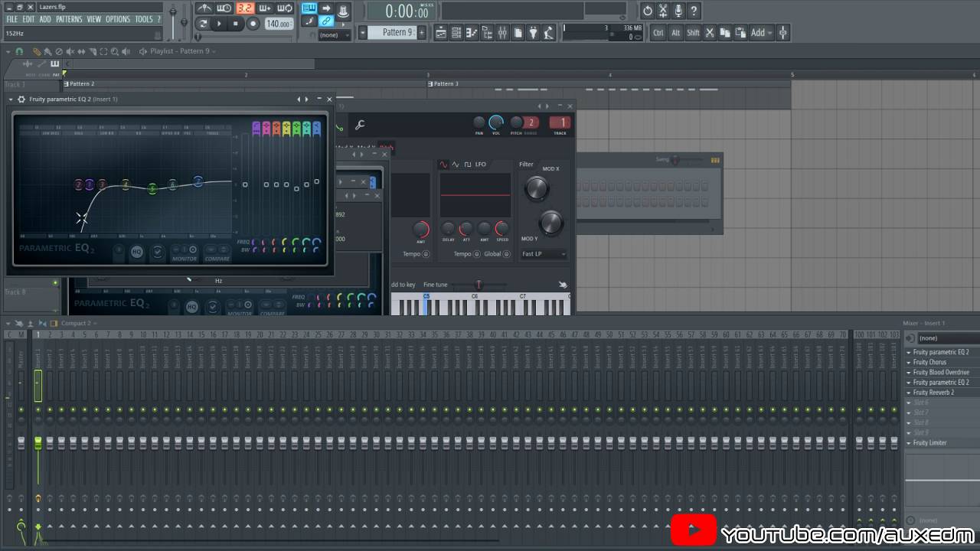The image size is (980, 551).
Task: Open the mixer (none) input dropdown
Action: [948, 338]
